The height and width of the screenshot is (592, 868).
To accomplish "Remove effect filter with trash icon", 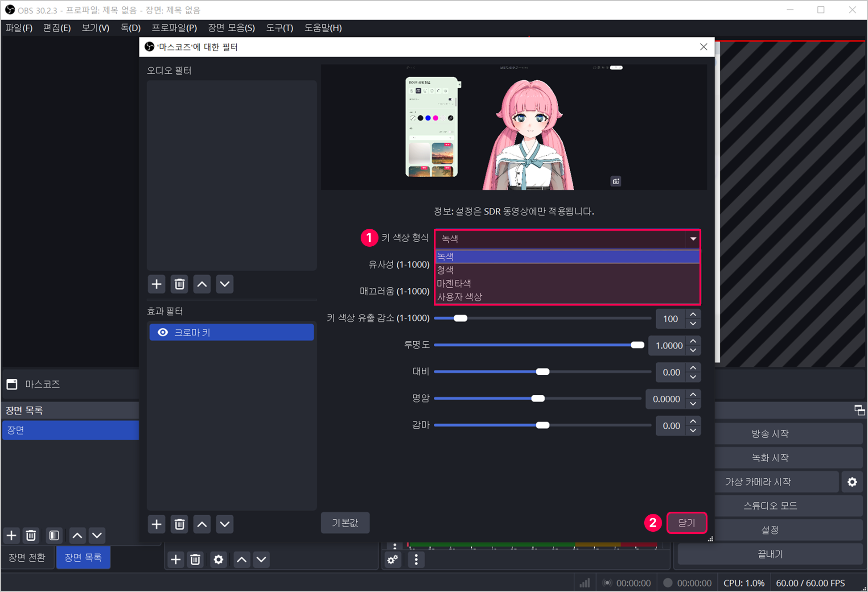I will click(x=180, y=524).
